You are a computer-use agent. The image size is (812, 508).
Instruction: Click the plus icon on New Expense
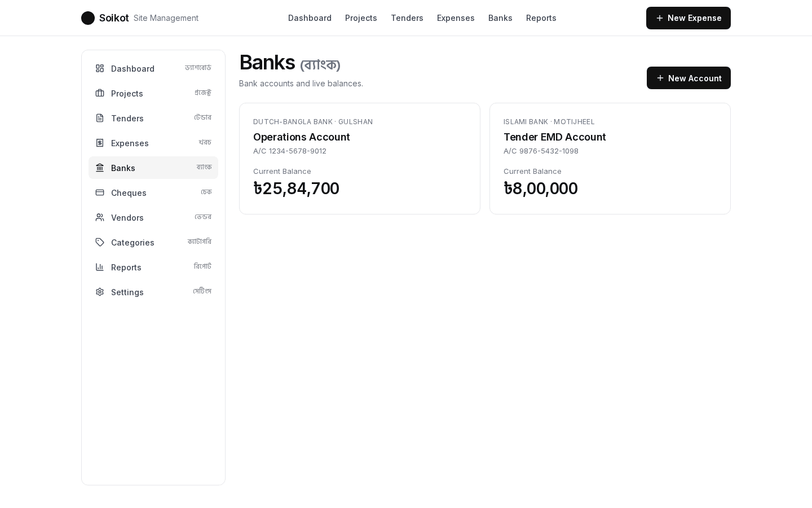(660, 18)
